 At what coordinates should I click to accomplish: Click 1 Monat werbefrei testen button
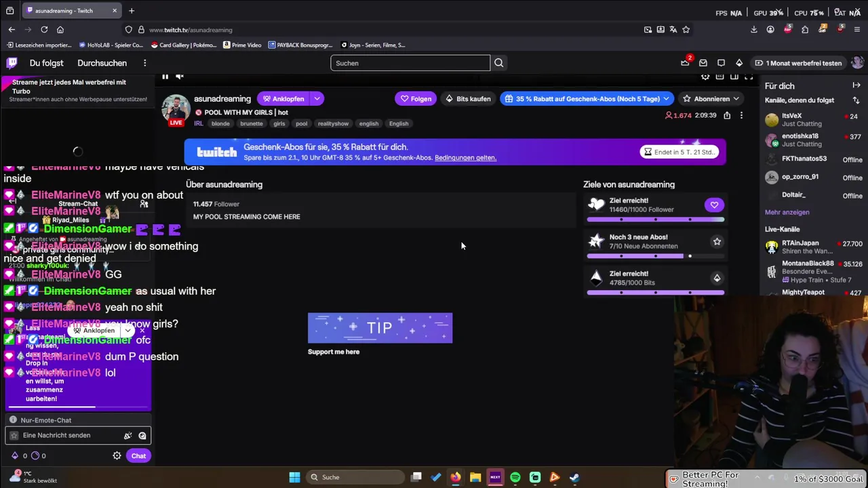pyautogui.click(x=798, y=63)
